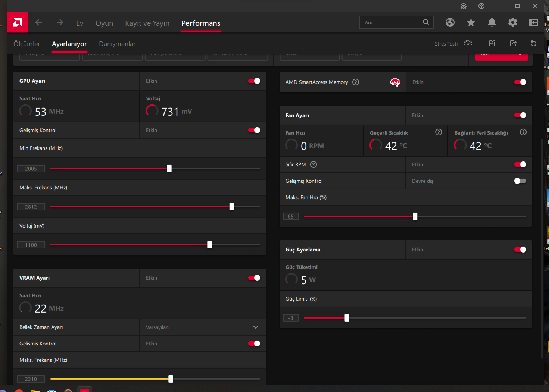Viewport: 549px width, 392px height.
Task: Go back with the left arrow
Action: coord(38,23)
